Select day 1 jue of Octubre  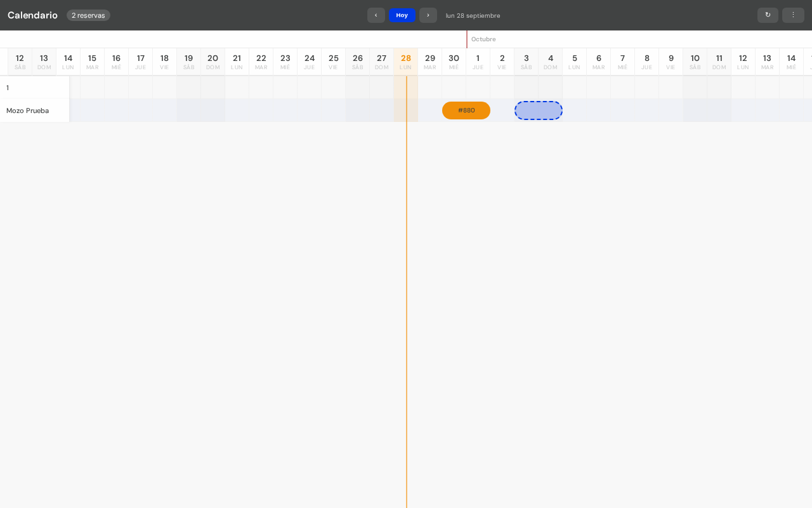[478, 62]
